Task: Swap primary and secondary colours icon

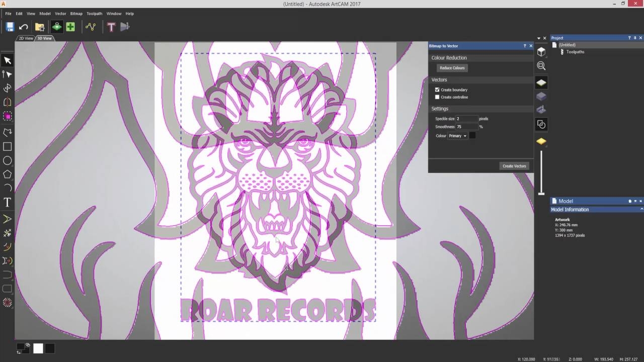Action: (x=19, y=352)
